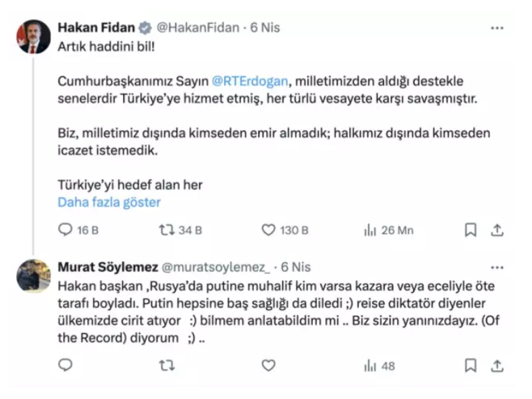
Task: Bookmark Murat Söylemez's reply
Action: pyautogui.click(x=471, y=365)
